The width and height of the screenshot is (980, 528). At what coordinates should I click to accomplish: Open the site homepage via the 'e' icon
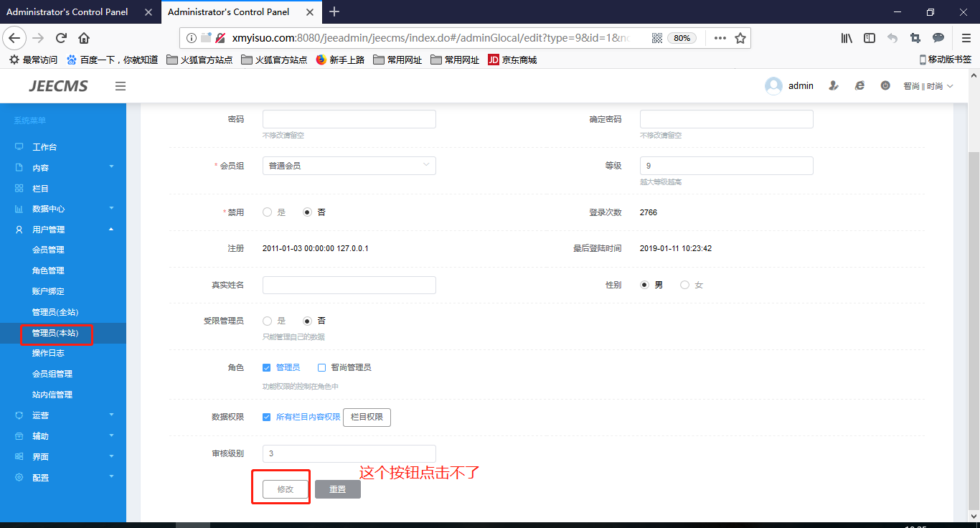(859, 86)
